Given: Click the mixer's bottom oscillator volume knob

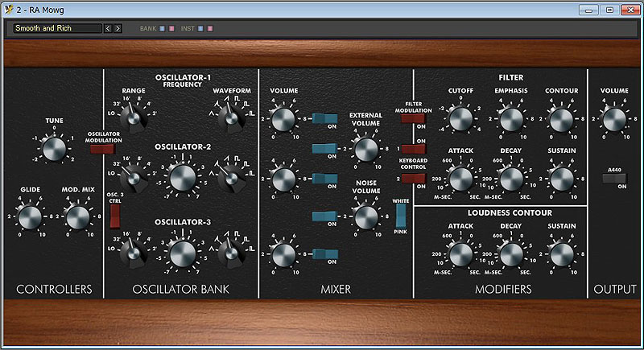Looking at the screenshot, I should tap(283, 254).
